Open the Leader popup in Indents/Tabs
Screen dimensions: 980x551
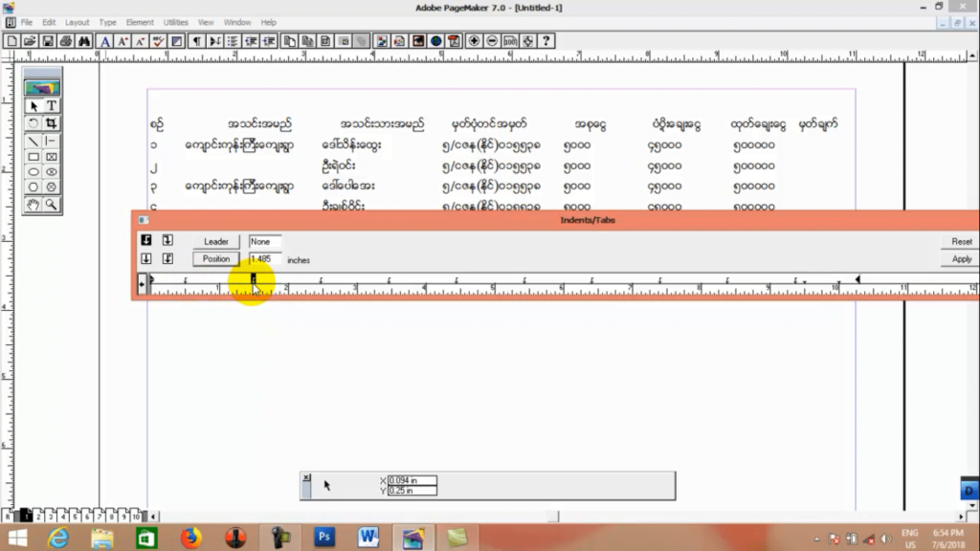[x=216, y=241]
